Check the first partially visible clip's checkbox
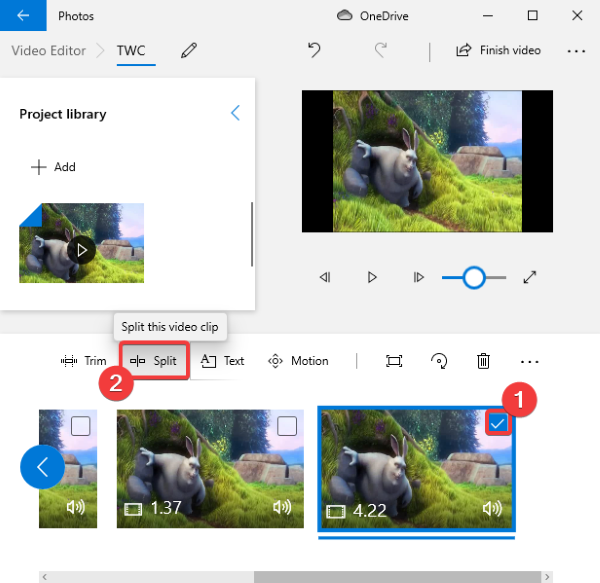The width and height of the screenshot is (600, 583). [x=80, y=426]
